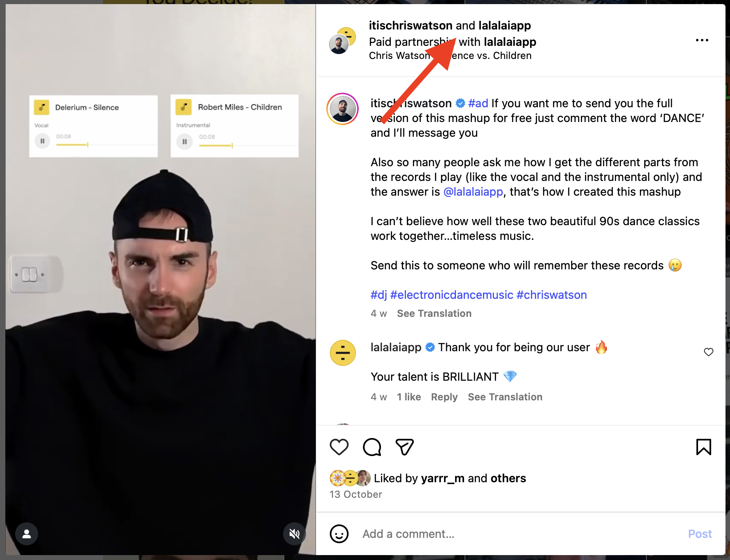Open the @lalalaiapp mention in caption

[473, 192]
